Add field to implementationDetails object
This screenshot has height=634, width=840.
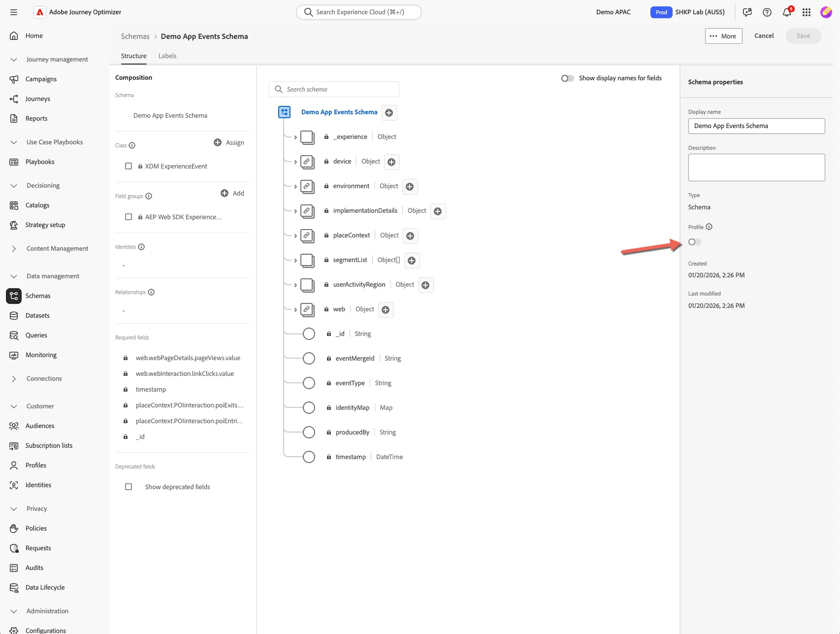[x=438, y=211]
